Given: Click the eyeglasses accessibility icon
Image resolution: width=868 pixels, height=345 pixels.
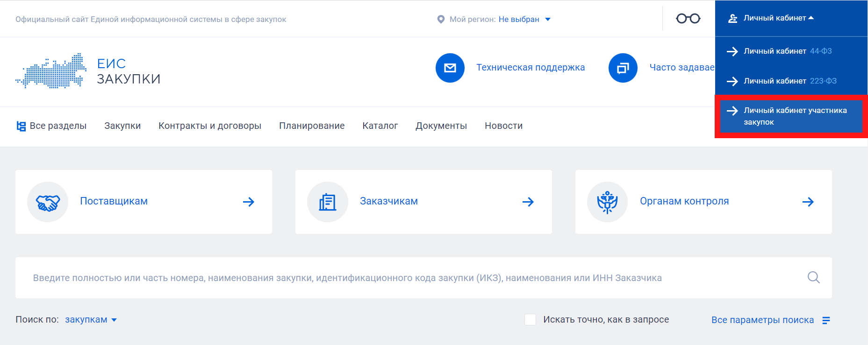Looking at the screenshot, I should [688, 19].
